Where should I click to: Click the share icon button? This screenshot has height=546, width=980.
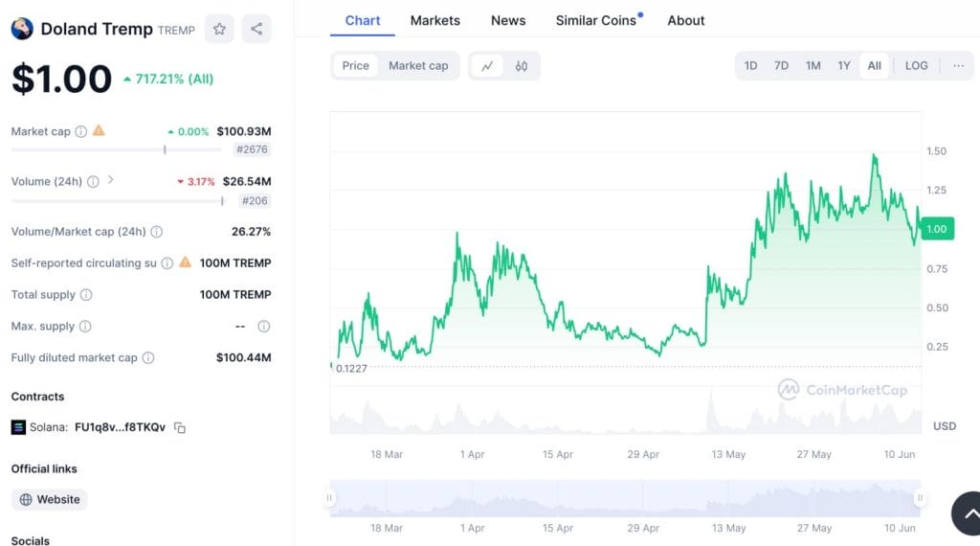point(256,29)
